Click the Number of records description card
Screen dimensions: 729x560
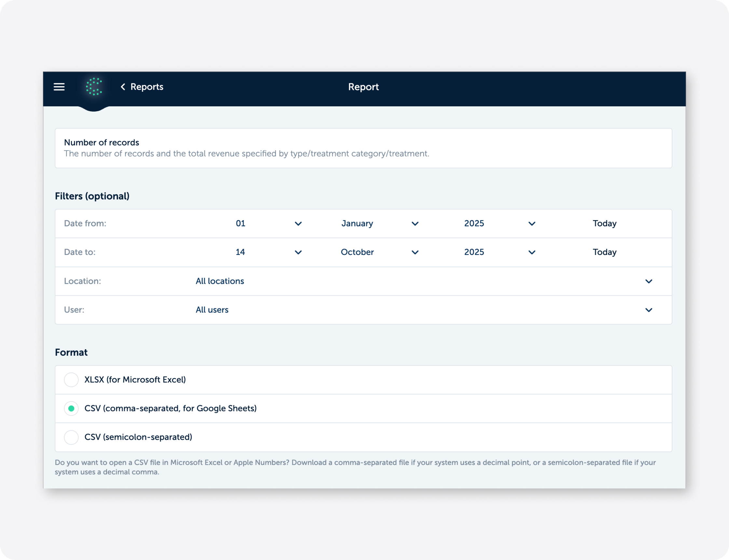click(x=363, y=148)
